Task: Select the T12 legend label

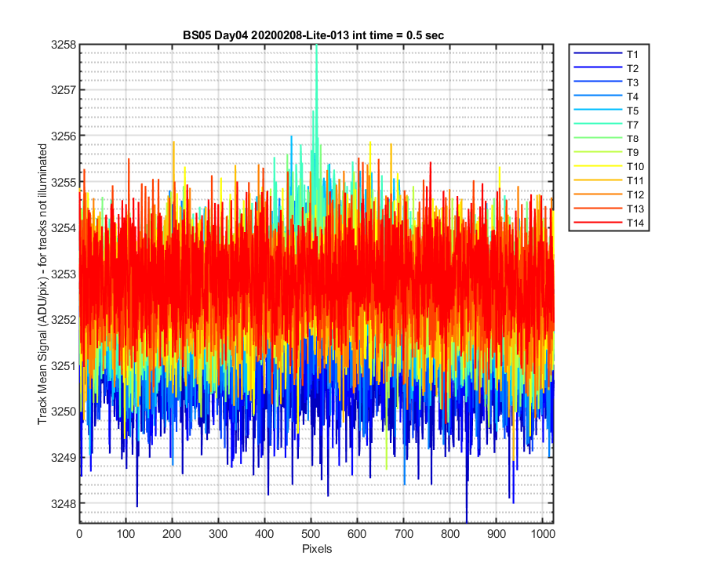Action: (635, 194)
